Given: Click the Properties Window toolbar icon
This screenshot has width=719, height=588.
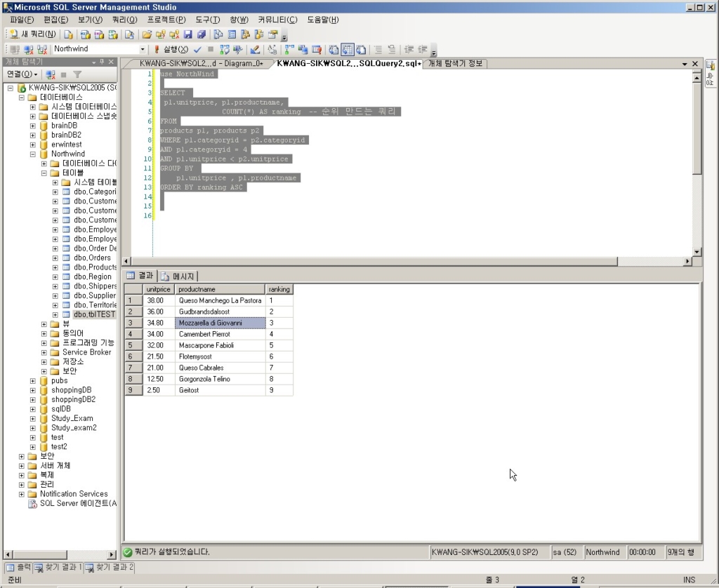Looking at the screenshot, I should point(273,34).
